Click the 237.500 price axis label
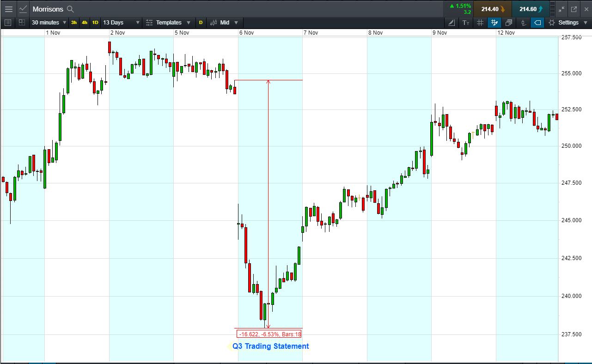 point(571,334)
